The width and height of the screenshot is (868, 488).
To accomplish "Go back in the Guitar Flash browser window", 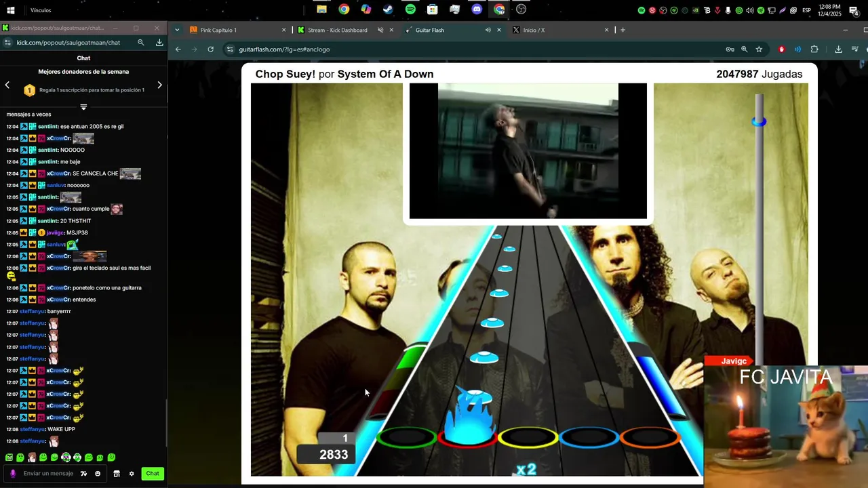I will 178,49.
